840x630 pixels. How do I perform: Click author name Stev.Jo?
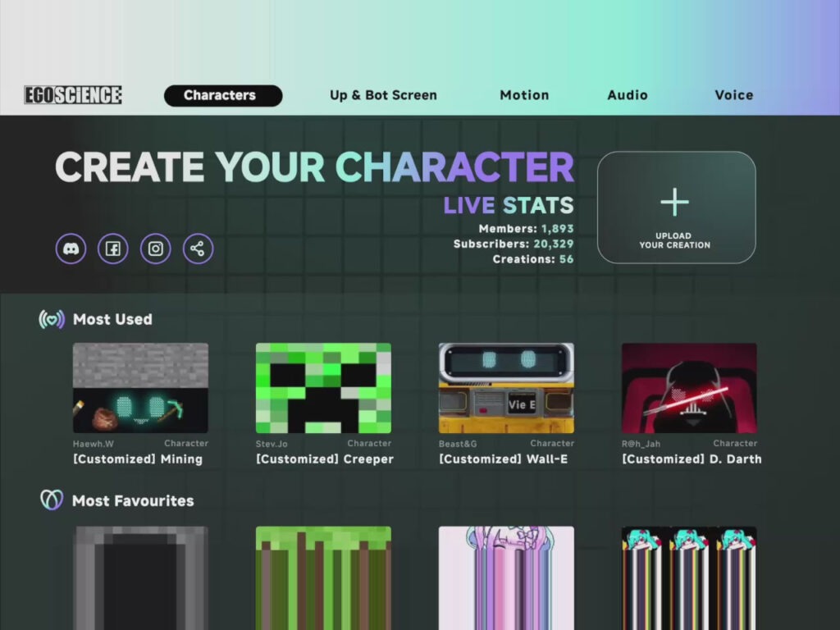272,444
